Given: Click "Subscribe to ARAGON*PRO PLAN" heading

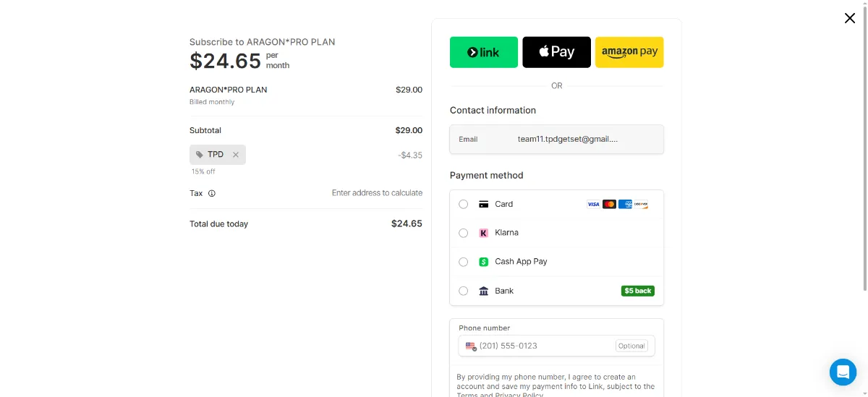Looking at the screenshot, I should click(263, 42).
